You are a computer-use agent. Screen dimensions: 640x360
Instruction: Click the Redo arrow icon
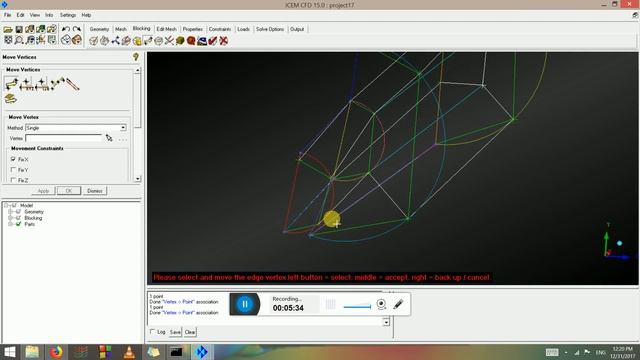tap(77, 29)
